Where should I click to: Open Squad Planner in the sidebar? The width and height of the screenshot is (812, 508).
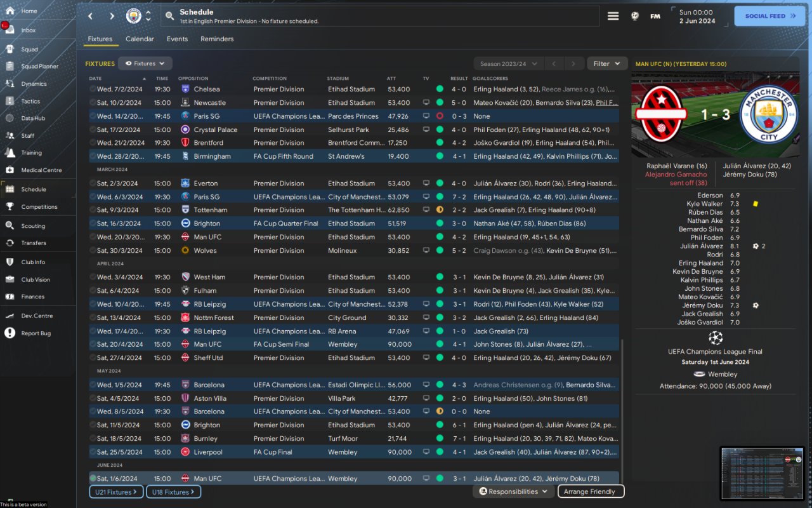pyautogui.click(x=39, y=66)
